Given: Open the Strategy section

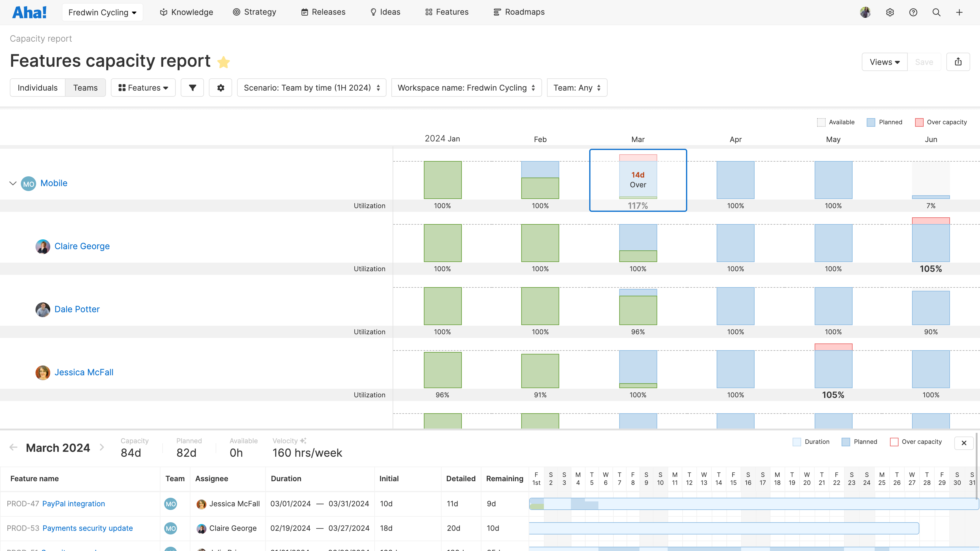Looking at the screenshot, I should [254, 12].
